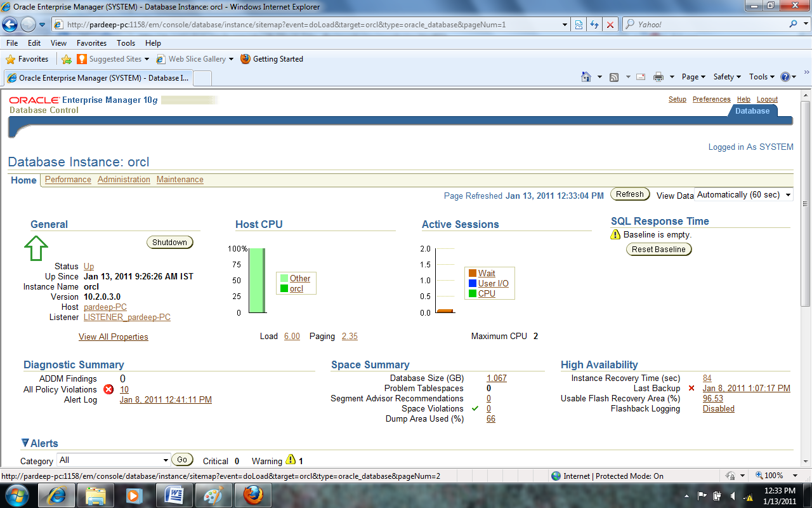Image resolution: width=812 pixels, height=508 pixels.
Task: Open the Home page icon
Action: [x=587, y=77]
